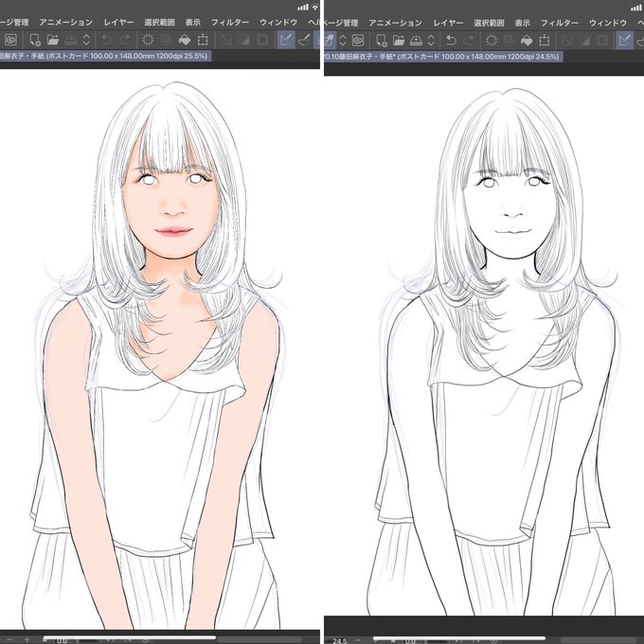Viewport: 644px width, 644px height.
Task: Click Clear Outside Selection icon in left screenshot
Action: (166, 40)
